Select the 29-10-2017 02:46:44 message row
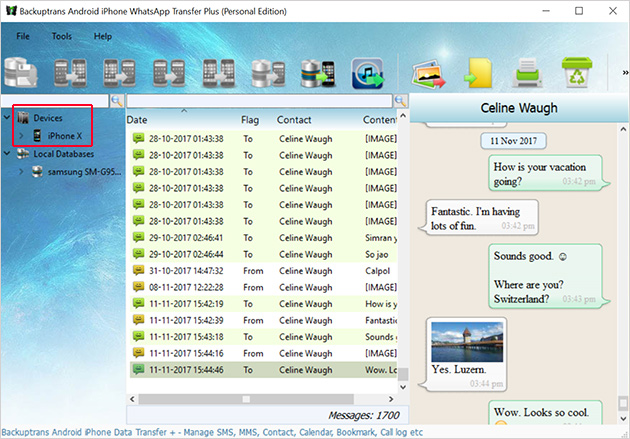This screenshot has height=439, width=630. pos(264,254)
